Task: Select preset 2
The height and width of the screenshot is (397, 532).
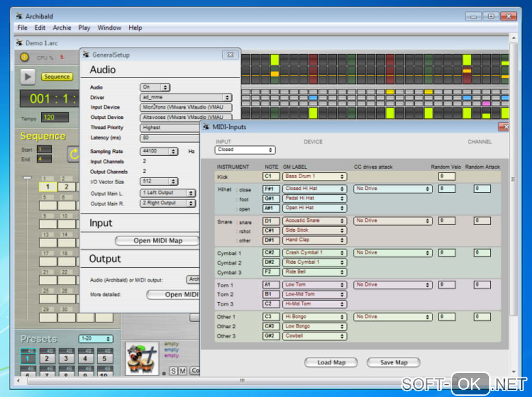Action: (47, 356)
